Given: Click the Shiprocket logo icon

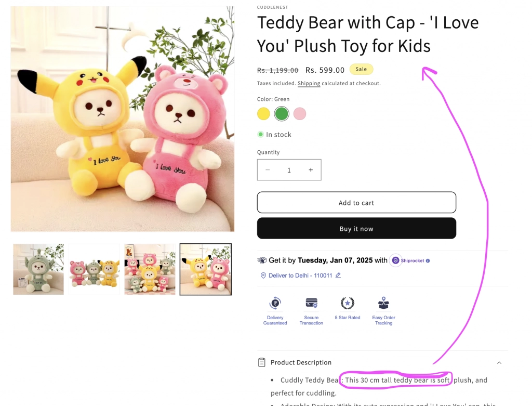Looking at the screenshot, I should pos(396,260).
